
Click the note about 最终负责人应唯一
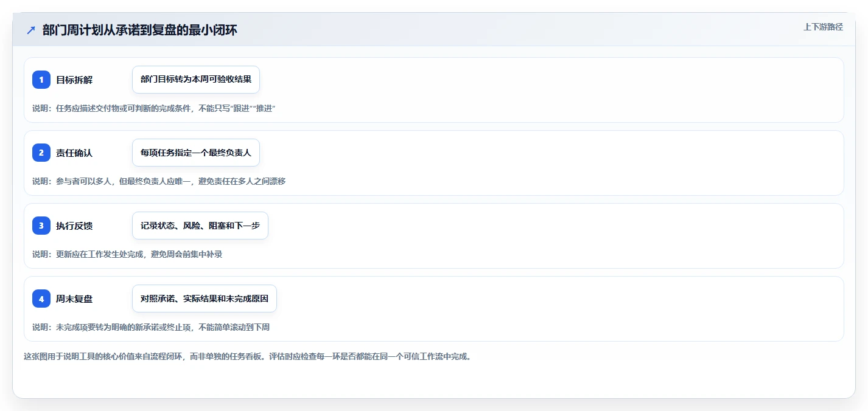pyautogui.click(x=159, y=181)
